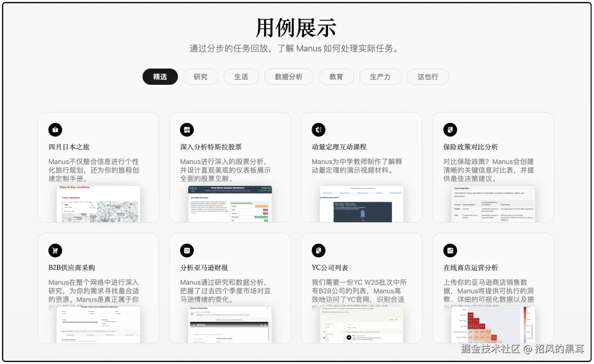Viewport: 594px width, 364px height.
Task: Click the suitcase icon on 四月日本之旅 card
Action: coord(55,130)
